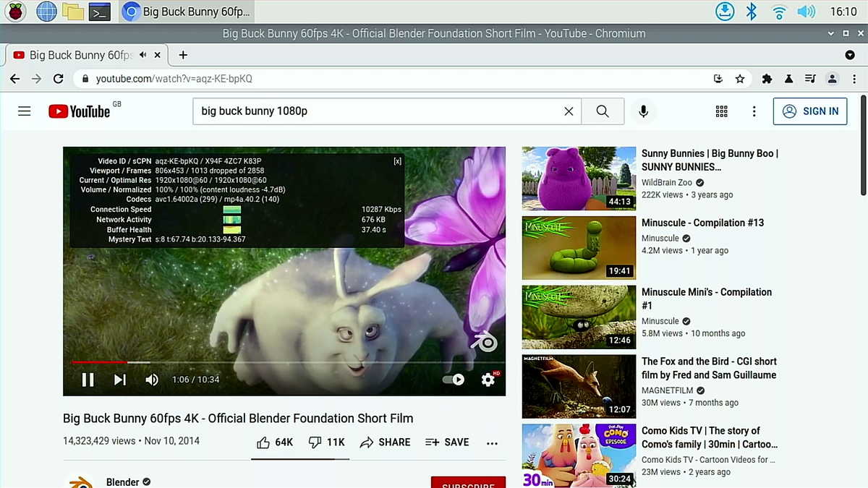
Task: Launch the Terminal from the taskbar
Action: (x=100, y=12)
